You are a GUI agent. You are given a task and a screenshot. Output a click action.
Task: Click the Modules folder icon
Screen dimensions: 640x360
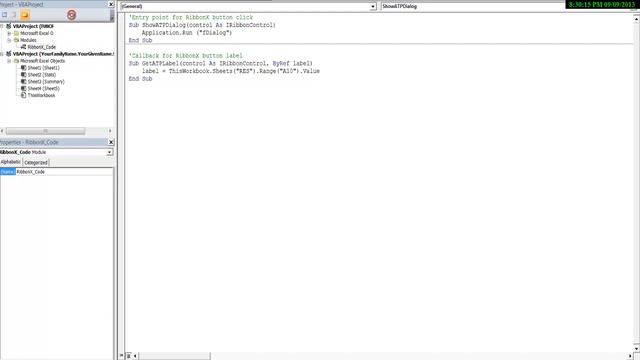pos(16,40)
